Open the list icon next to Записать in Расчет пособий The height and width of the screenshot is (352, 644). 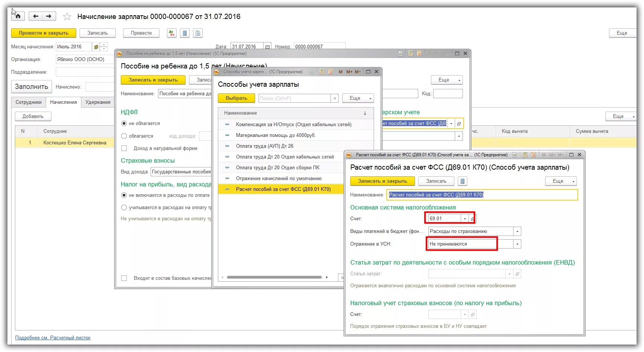463,181
